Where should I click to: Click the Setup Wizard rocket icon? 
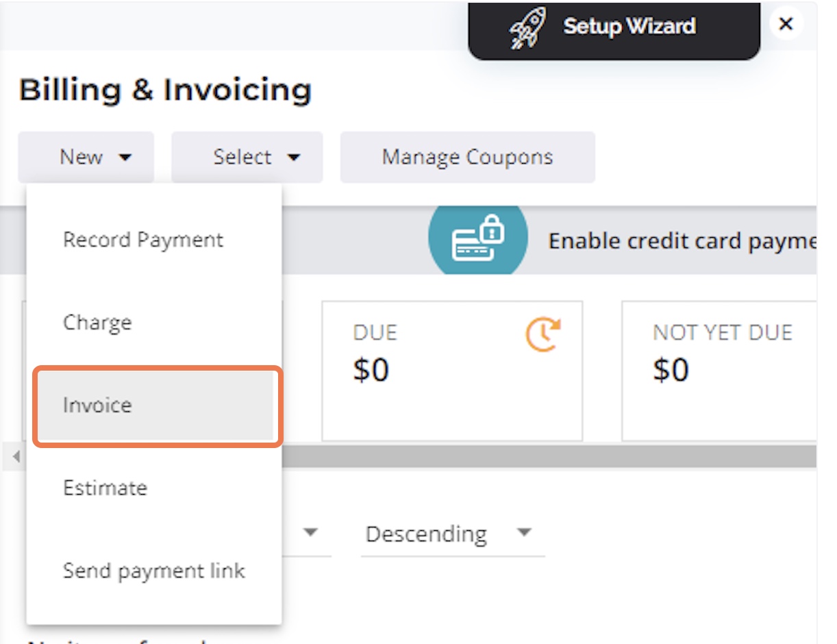click(x=529, y=28)
